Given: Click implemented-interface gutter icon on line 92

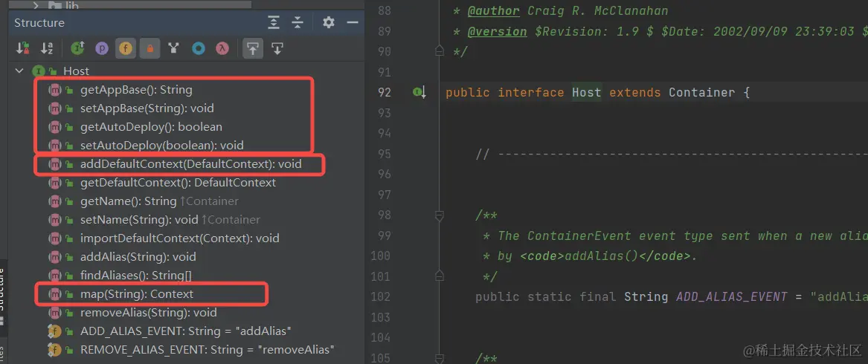Looking at the screenshot, I should coord(419,92).
